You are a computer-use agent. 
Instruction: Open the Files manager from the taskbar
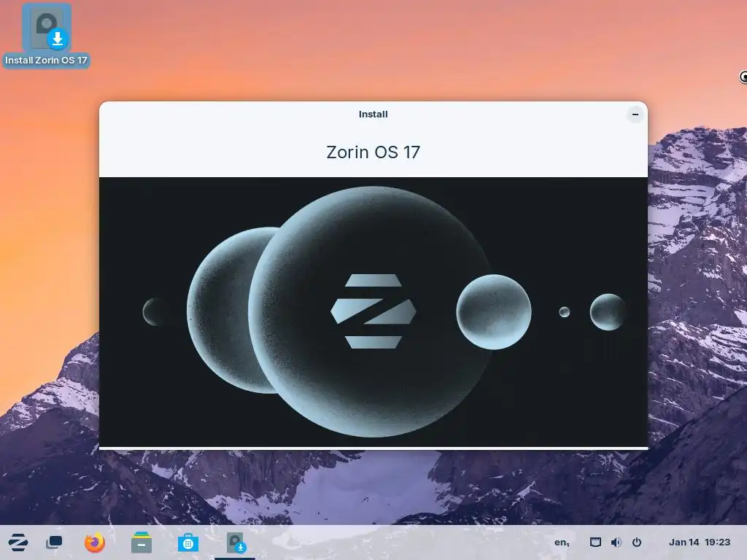[141, 542]
